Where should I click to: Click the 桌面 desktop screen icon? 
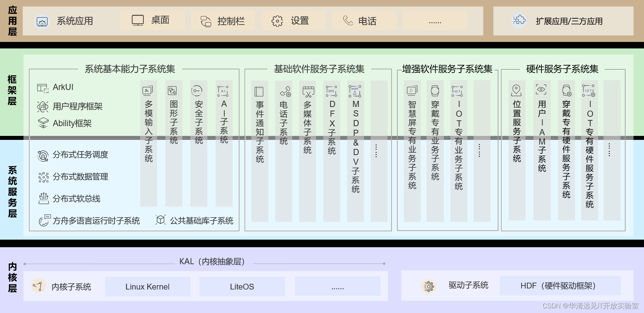138,20
